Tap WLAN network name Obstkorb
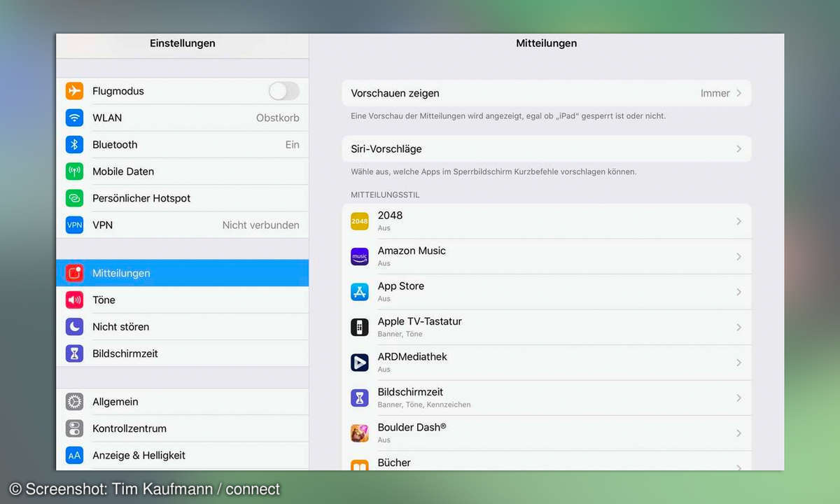 coord(277,118)
